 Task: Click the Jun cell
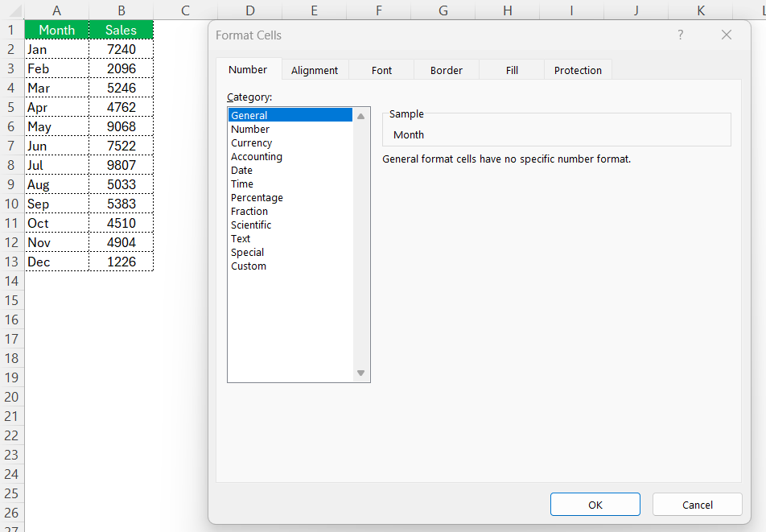(56, 146)
